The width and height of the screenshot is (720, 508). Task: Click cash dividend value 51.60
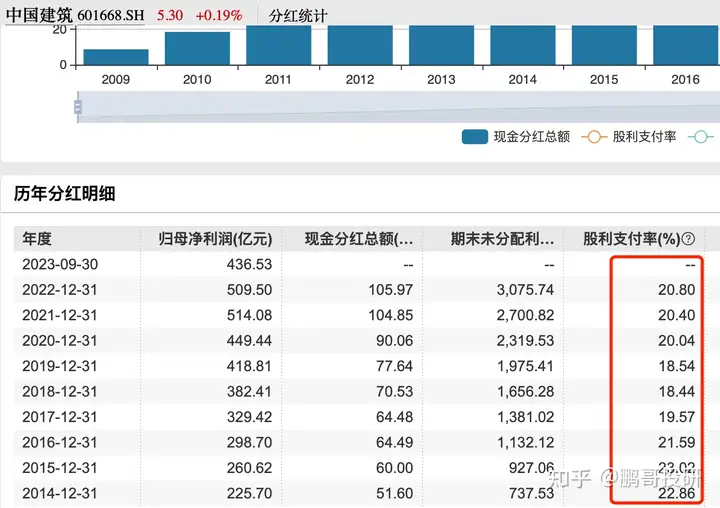394,493
